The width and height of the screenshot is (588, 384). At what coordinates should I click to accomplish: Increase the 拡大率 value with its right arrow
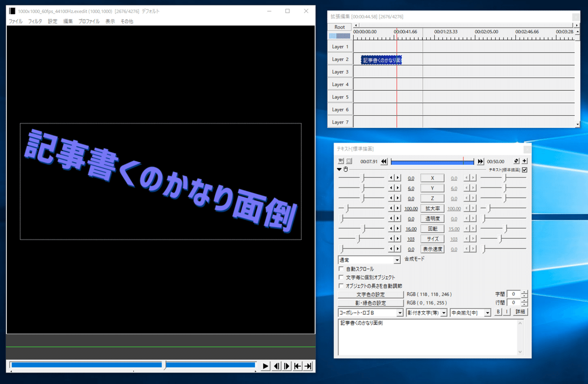pos(398,208)
